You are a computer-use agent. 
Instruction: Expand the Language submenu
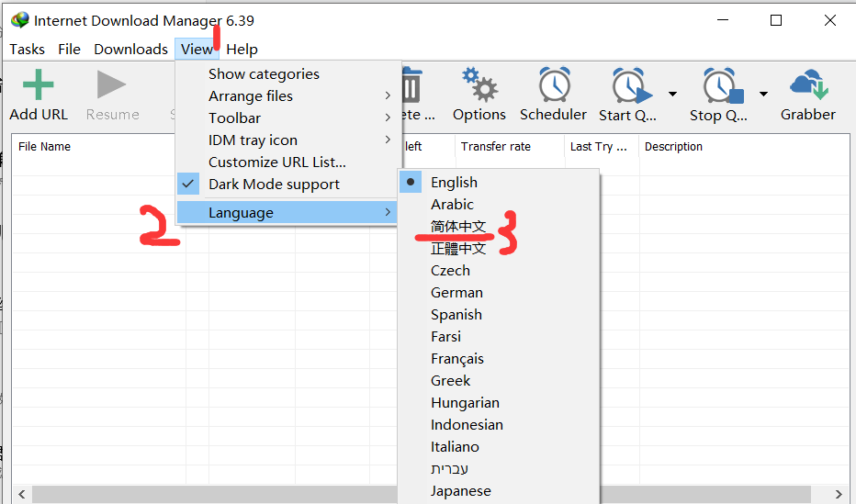(287, 213)
